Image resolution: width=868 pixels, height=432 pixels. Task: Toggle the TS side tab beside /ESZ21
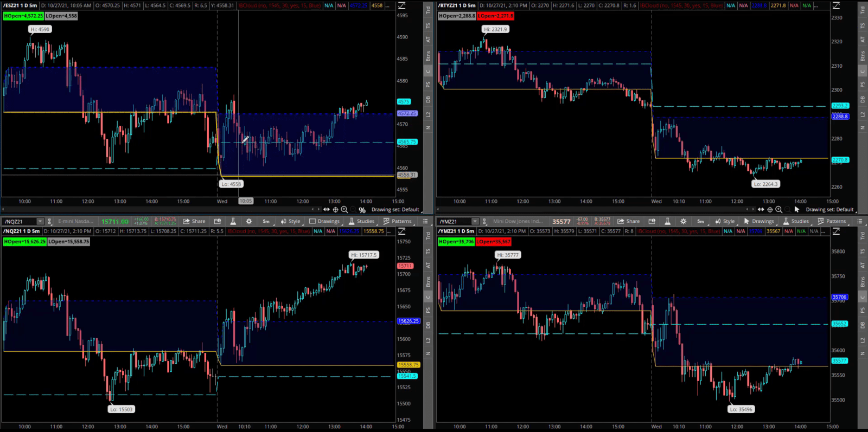[428, 25]
